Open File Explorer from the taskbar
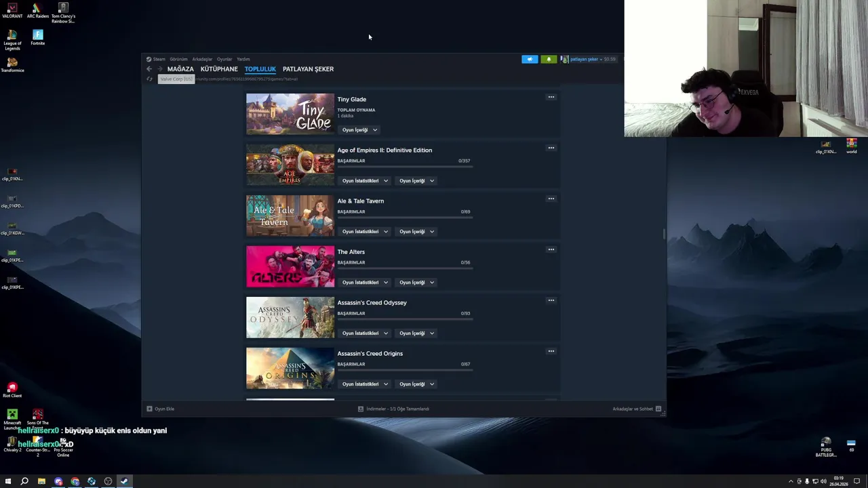Viewport: 868px width, 488px height. pyautogui.click(x=41, y=481)
